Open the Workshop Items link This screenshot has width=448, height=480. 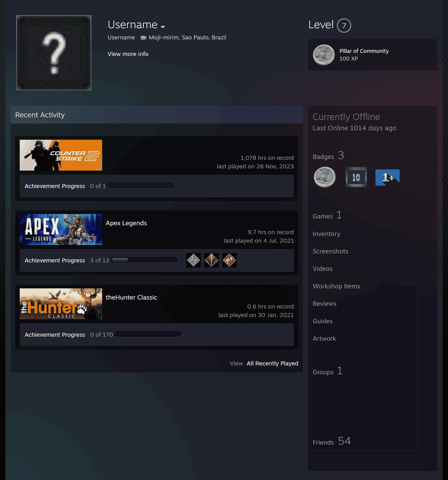click(336, 286)
